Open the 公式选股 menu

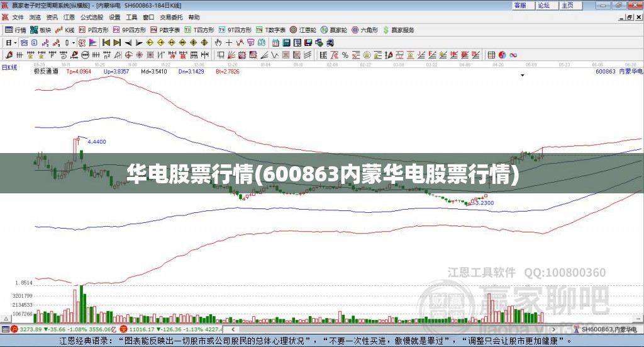pos(92,17)
